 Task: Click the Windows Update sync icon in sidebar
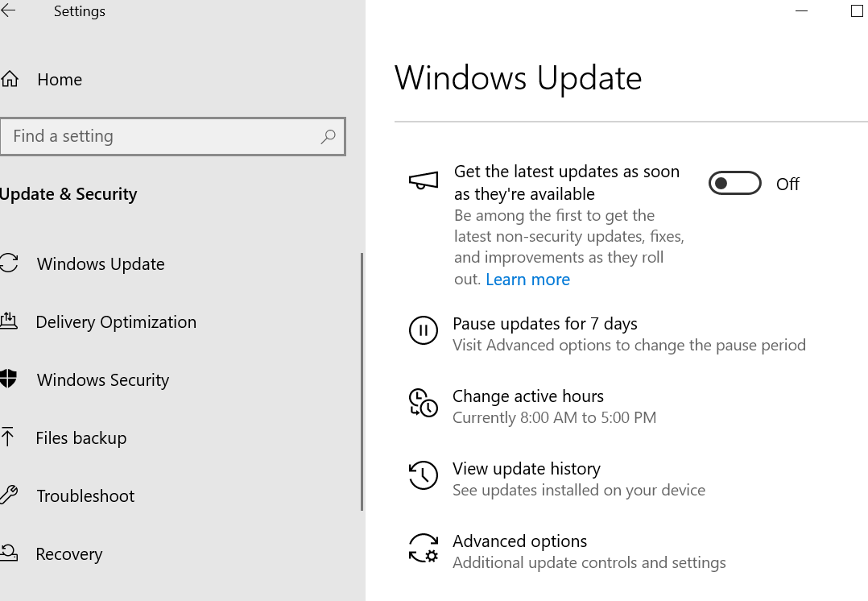click(x=9, y=263)
